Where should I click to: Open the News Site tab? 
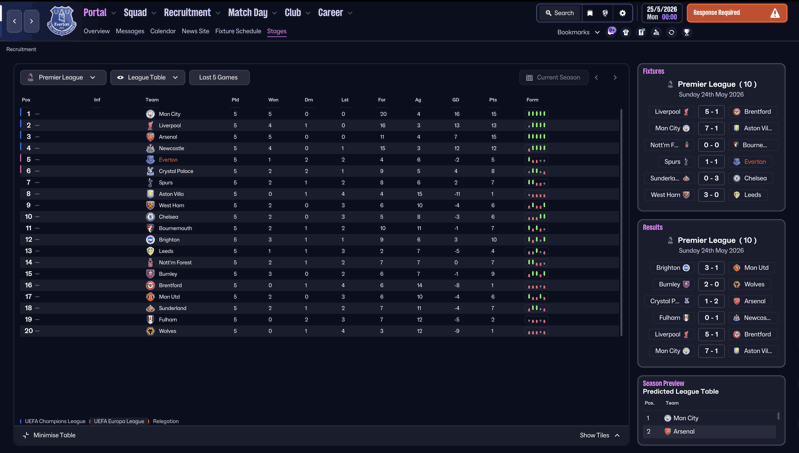pyautogui.click(x=195, y=31)
